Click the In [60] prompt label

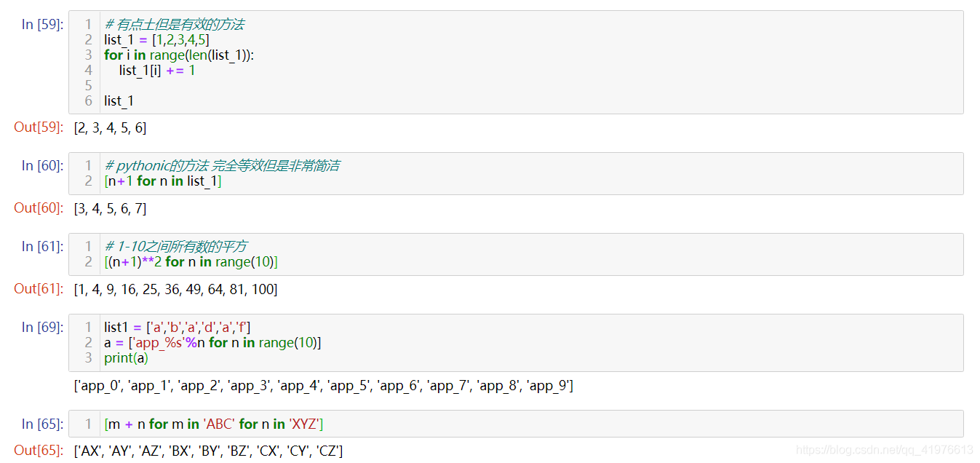(42, 165)
